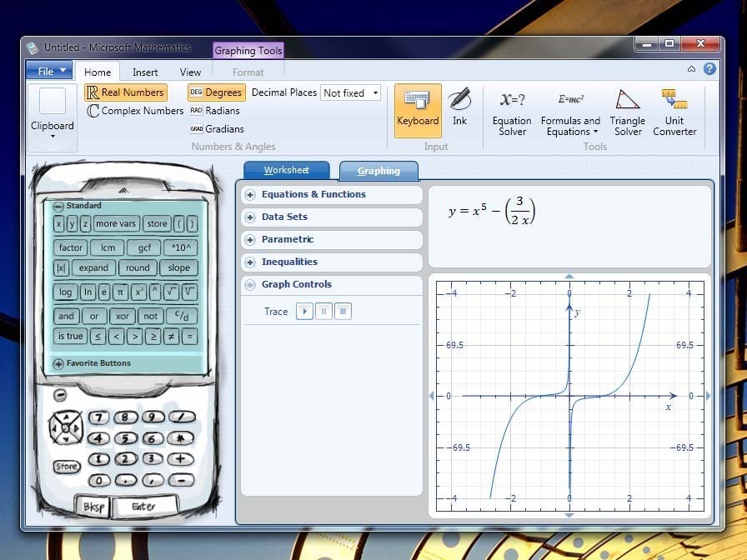Collapse the Standard keypad group

tap(58, 206)
